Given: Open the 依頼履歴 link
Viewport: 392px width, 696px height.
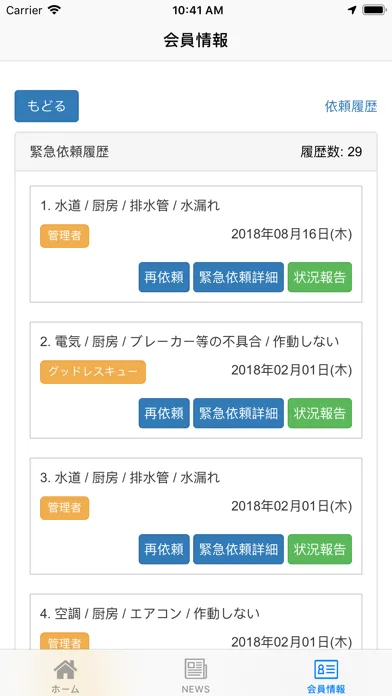Looking at the screenshot, I should (351, 107).
